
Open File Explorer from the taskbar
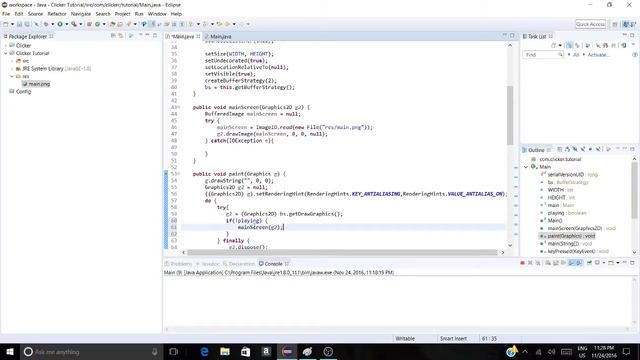click(x=224, y=351)
